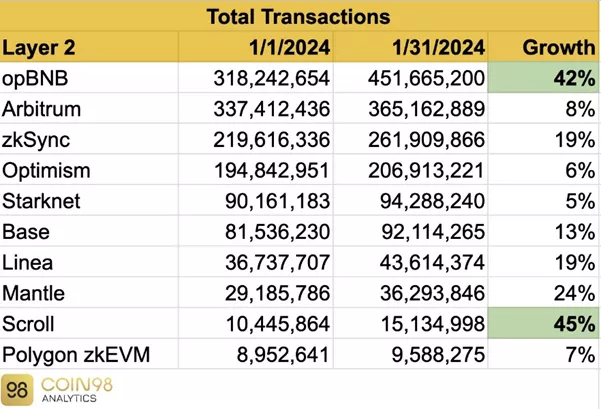This screenshot has width=601, height=409.
Task: Click Polygon zkEVM's 9,588,275 value
Action: [x=439, y=354]
